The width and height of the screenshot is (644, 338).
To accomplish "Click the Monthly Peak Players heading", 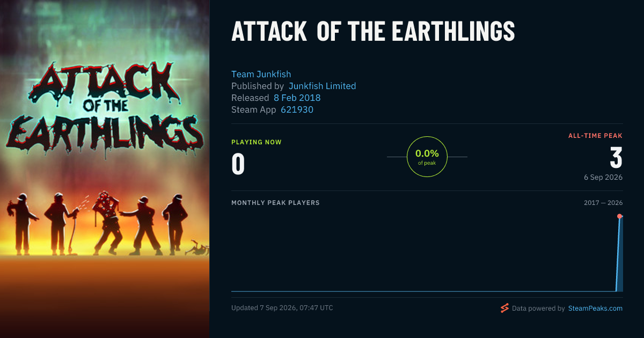I will (x=275, y=203).
